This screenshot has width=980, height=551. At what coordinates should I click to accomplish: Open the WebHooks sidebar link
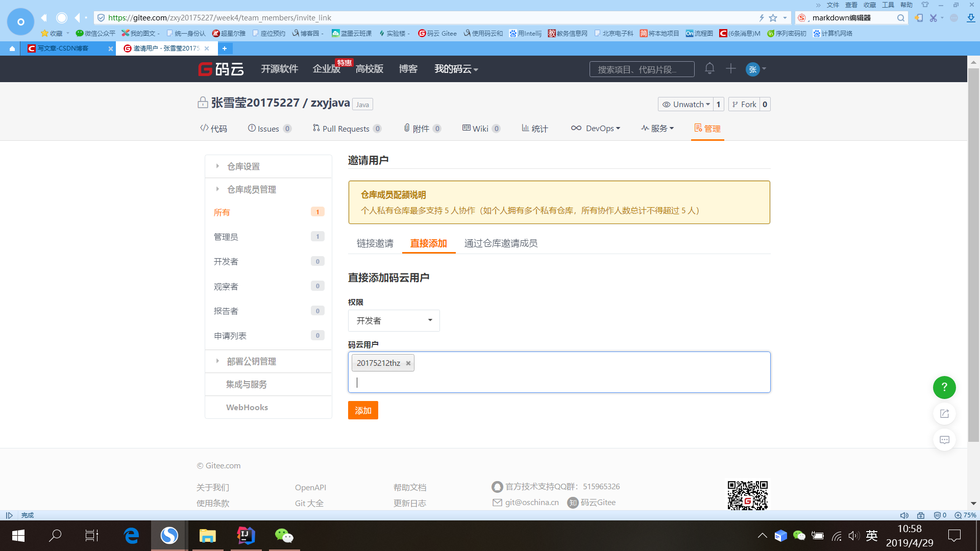pos(247,407)
